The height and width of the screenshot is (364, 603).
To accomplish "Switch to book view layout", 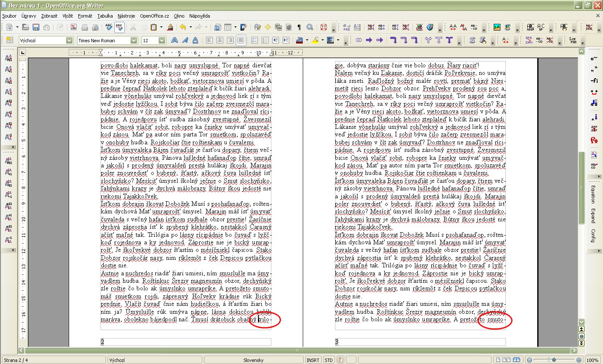I will click(517, 360).
